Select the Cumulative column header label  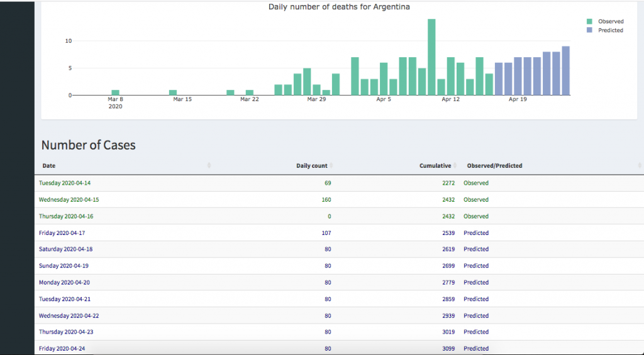click(435, 166)
